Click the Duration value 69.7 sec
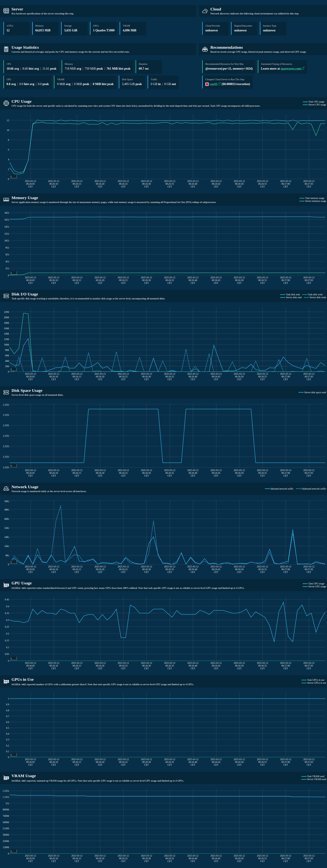 [144, 68]
